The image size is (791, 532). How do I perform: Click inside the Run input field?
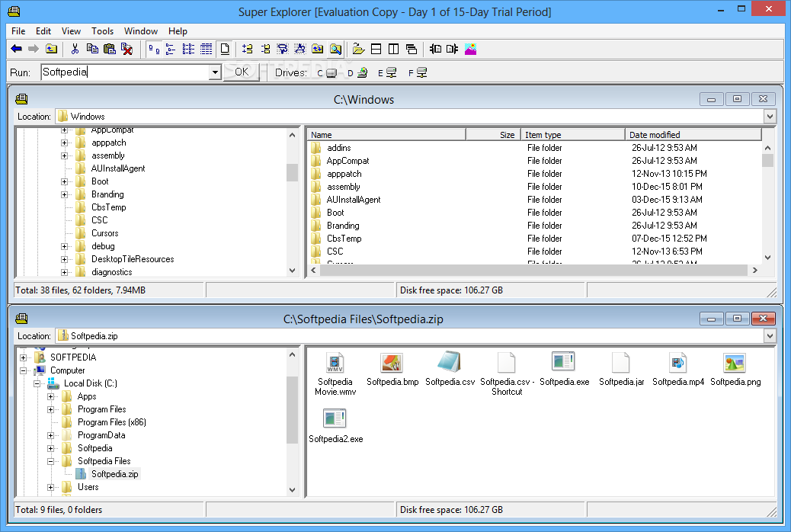point(125,72)
